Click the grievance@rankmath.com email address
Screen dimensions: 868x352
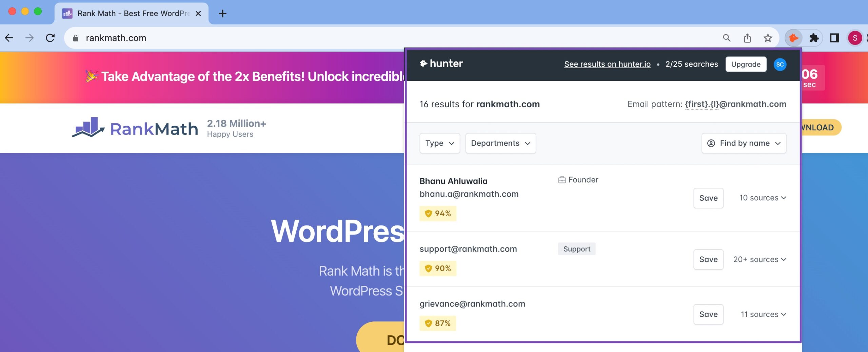pos(472,304)
